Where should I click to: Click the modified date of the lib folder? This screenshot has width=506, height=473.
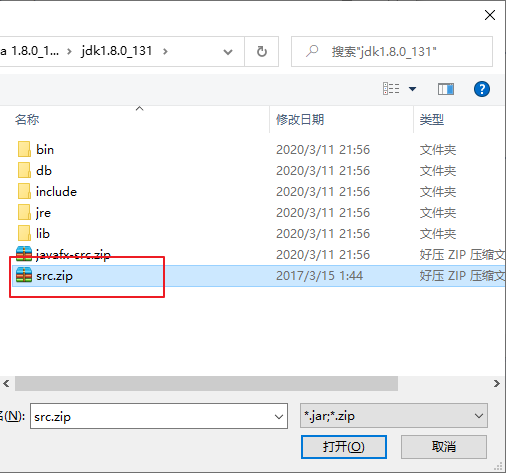point(323,234)
